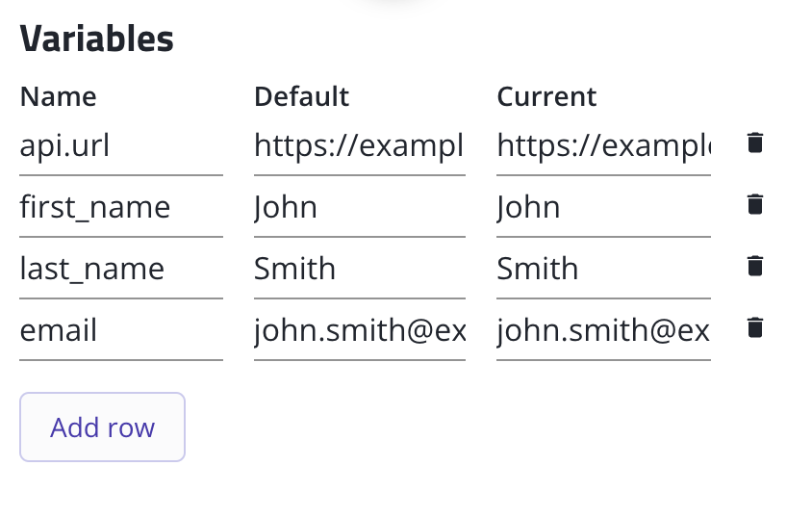Click the Default column header
Screen dimensions: 812x518
[x=301, y=96]
